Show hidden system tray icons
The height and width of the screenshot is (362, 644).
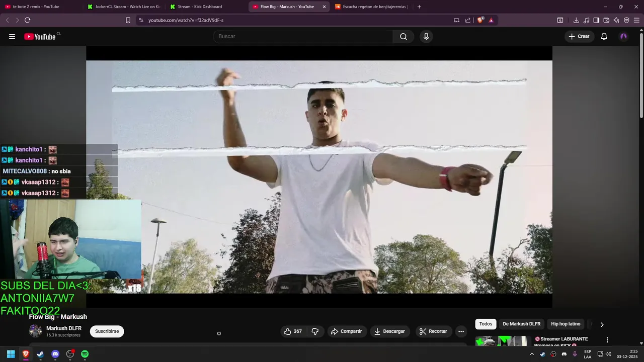(532, 354)
